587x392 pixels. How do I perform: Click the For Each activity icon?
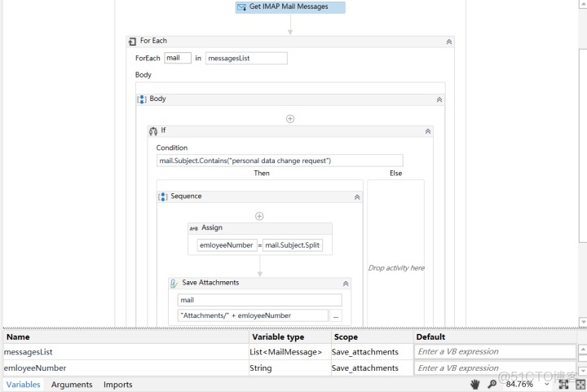(132, 41)
